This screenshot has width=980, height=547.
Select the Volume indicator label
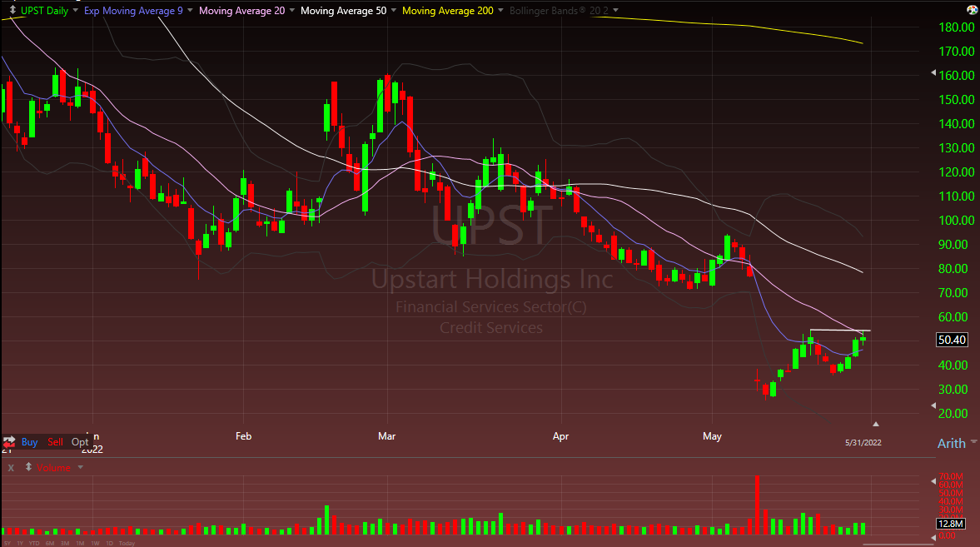click(53, 468)
